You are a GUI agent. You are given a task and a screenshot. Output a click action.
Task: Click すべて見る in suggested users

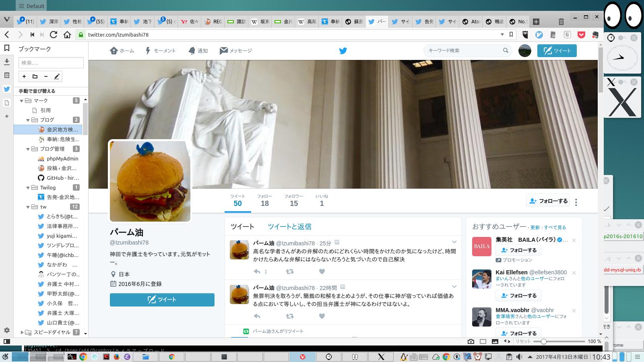click(555, 228)
